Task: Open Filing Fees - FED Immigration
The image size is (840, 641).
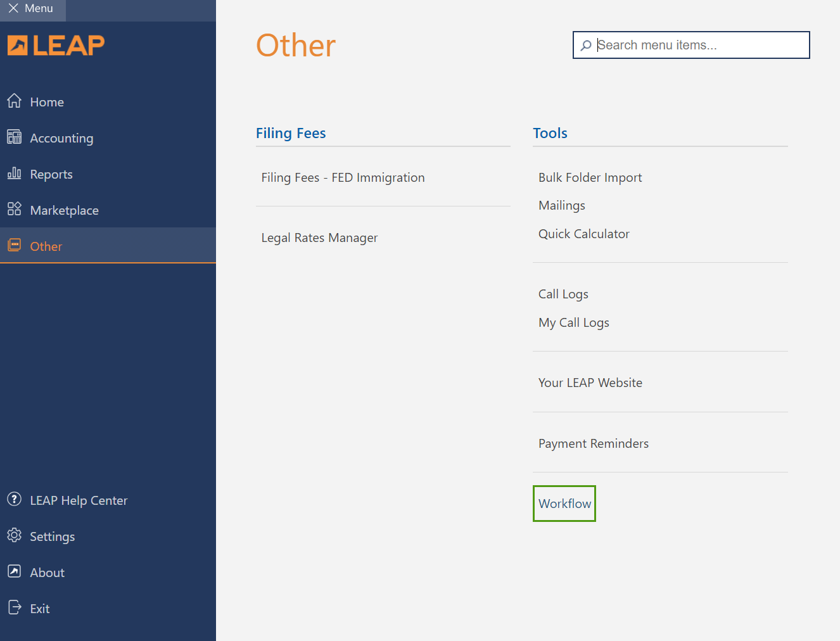Action: pyautogui.click(x=343, y=178)
